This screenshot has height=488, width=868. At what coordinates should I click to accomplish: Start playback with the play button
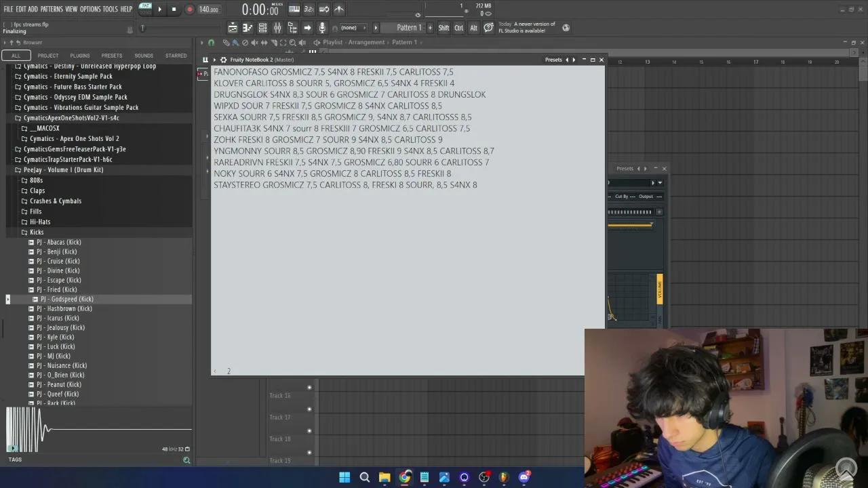pos(160,9)
